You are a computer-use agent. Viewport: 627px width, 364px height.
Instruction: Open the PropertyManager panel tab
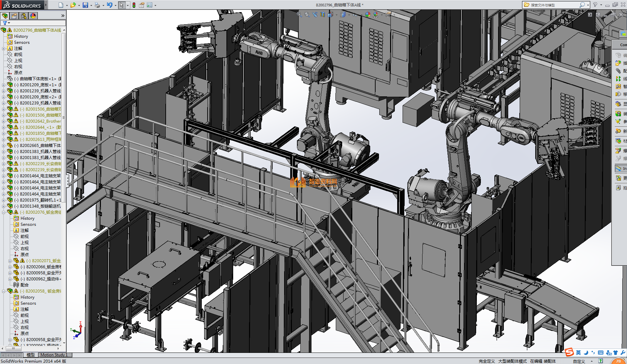click(x=14, y=16)
